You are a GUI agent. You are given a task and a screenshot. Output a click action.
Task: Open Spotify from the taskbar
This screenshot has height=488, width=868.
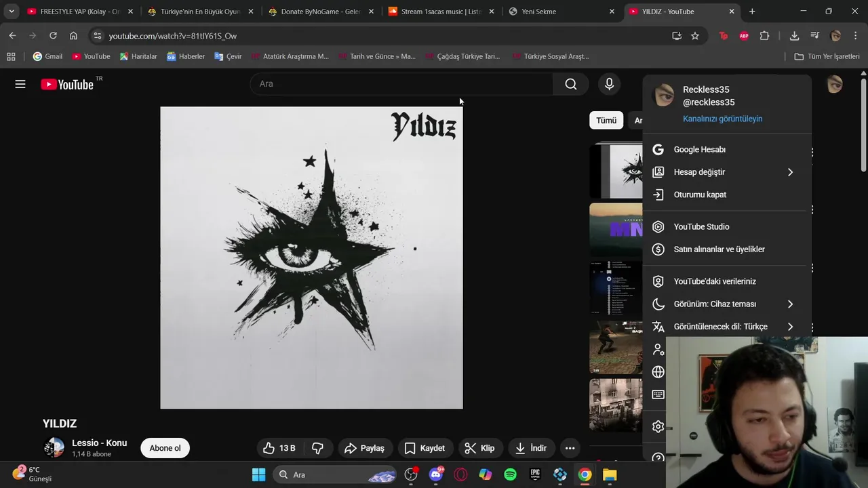point(510,474)
